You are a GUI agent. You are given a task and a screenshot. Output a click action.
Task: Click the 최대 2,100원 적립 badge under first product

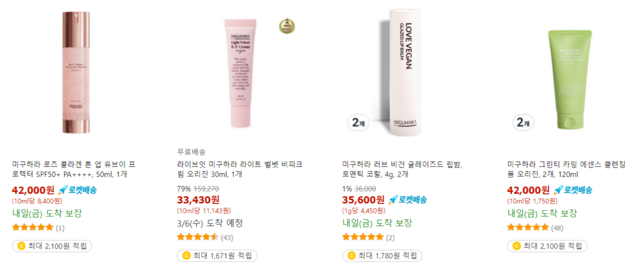pyautogui.click(x=52, y=246)
